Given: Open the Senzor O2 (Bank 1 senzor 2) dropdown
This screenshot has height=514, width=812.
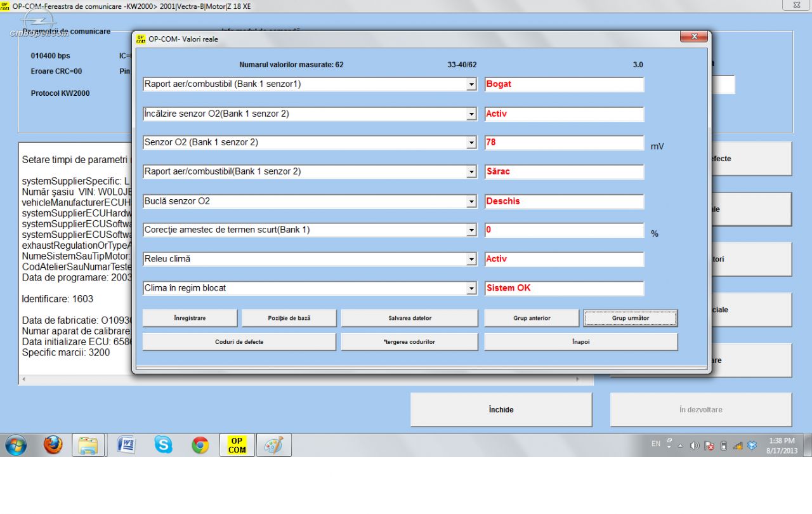Looking at the screenshot, I should pos(471,143).
